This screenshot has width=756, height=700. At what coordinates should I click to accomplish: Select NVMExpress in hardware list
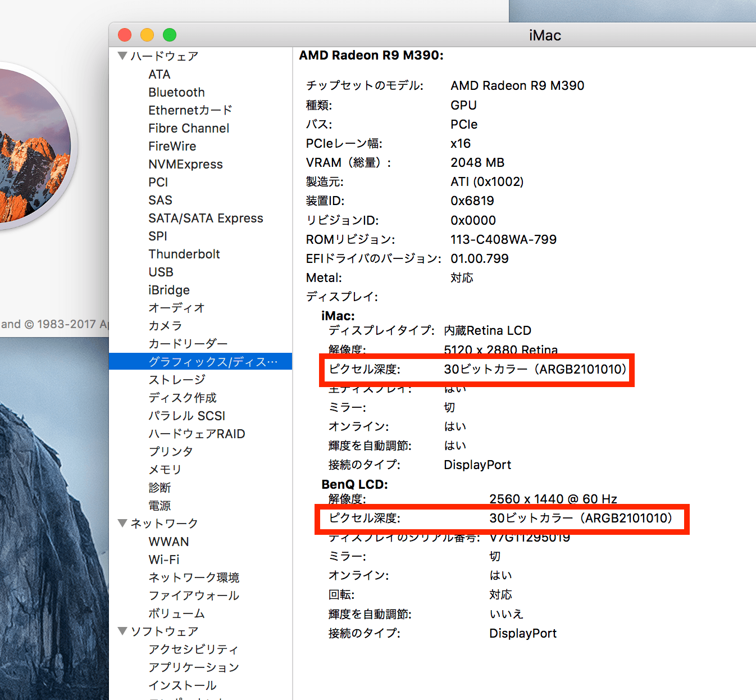click(x=185, y=164)
